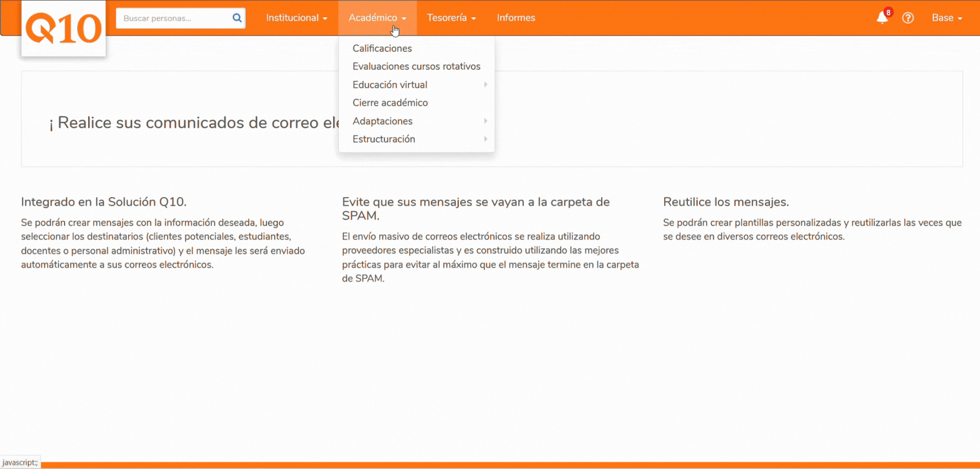Select Evaluaciones cursos rotativos

tap(417, 67)
